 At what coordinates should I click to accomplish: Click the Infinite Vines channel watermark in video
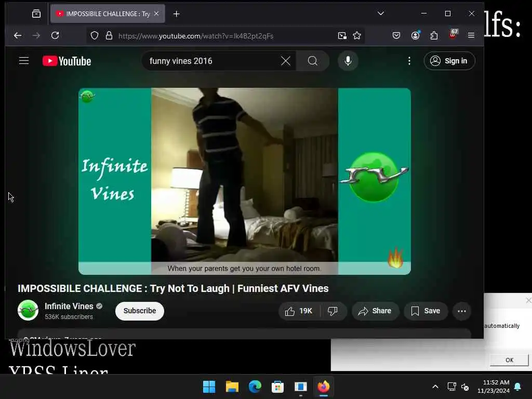[87, 97]
